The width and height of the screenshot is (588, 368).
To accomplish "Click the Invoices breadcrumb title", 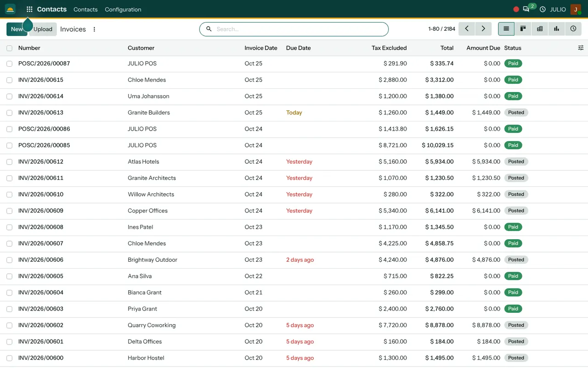I will click(73, 29).
